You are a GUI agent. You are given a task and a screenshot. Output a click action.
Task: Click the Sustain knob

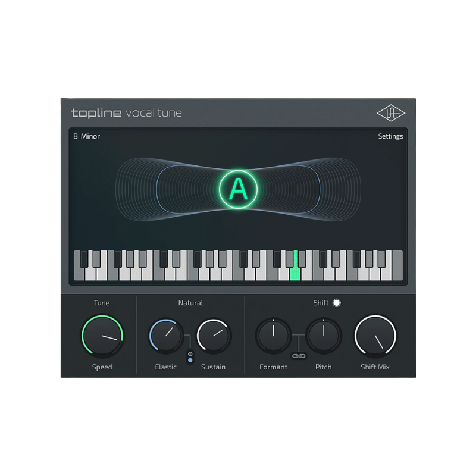pos(214,336)
